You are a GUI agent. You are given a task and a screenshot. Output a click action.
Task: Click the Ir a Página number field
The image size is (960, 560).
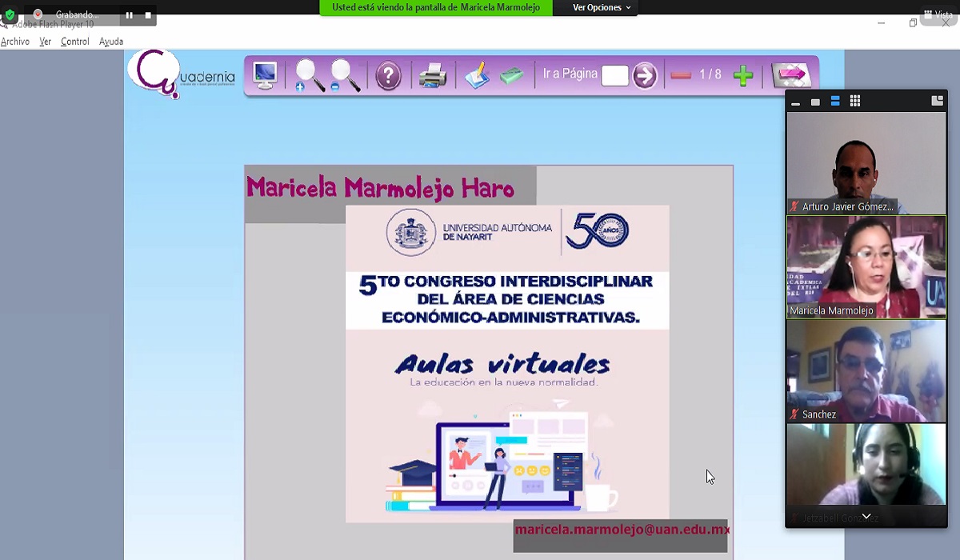click(614, 76)
